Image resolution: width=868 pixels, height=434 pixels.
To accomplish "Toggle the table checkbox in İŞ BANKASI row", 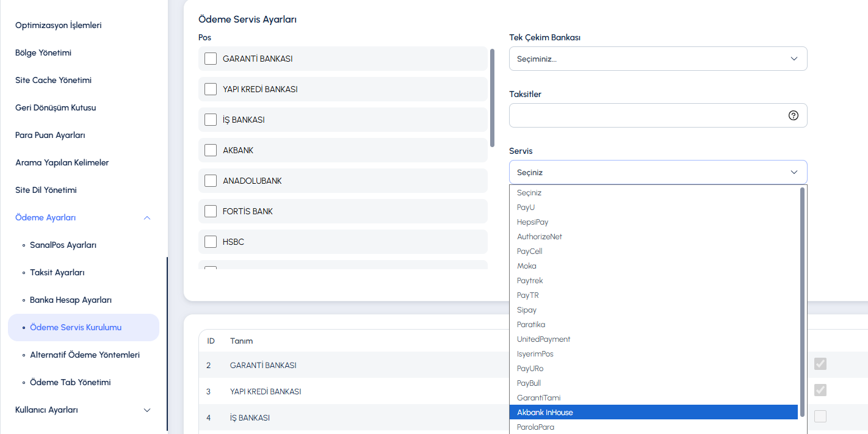I will click(x=820, y=416).
